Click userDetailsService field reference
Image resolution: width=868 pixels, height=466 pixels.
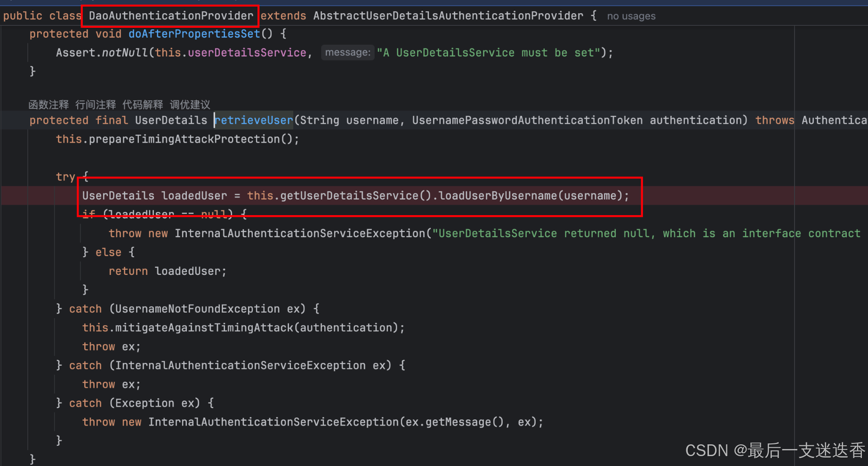coord(247,53)
